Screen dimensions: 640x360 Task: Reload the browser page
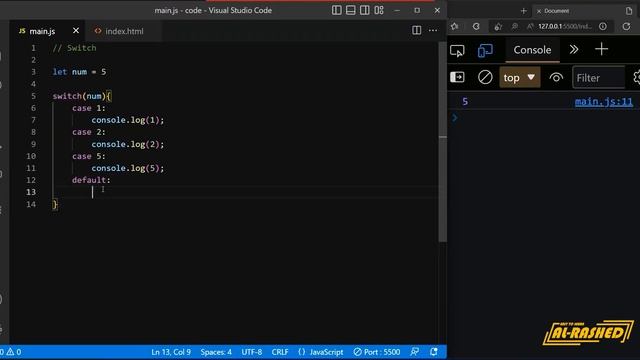[x=626, y=26]
